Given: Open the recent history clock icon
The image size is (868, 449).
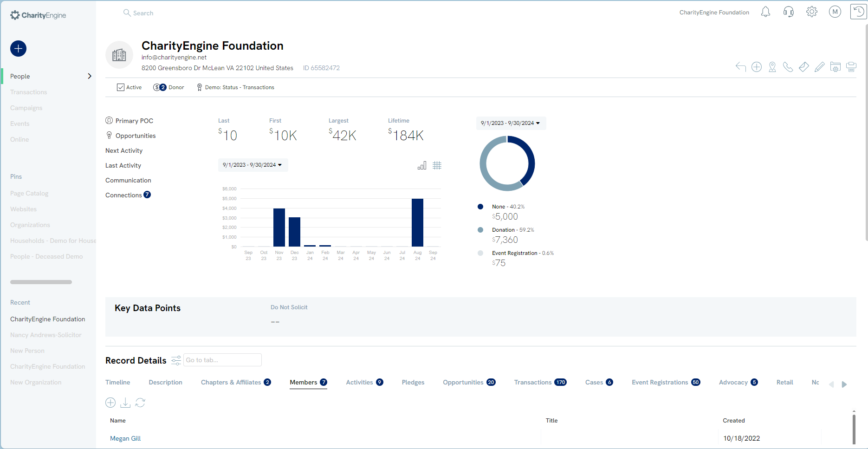Looking at the screenshot, I should click(858, 12).
